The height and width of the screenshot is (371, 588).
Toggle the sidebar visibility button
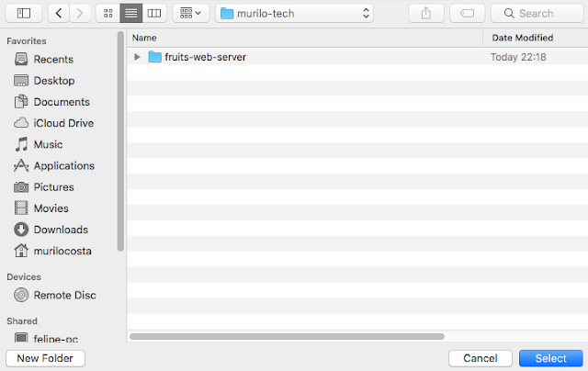click(24, 14)
